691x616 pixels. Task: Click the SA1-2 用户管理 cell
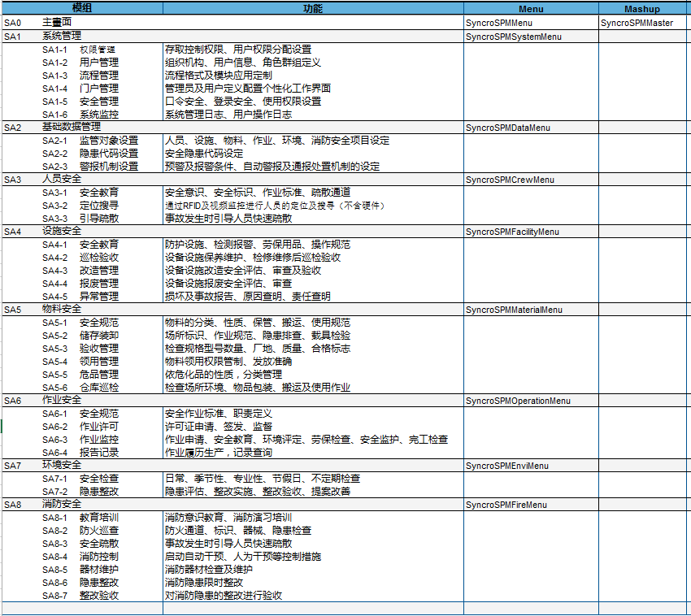click(x=82, y=62)
